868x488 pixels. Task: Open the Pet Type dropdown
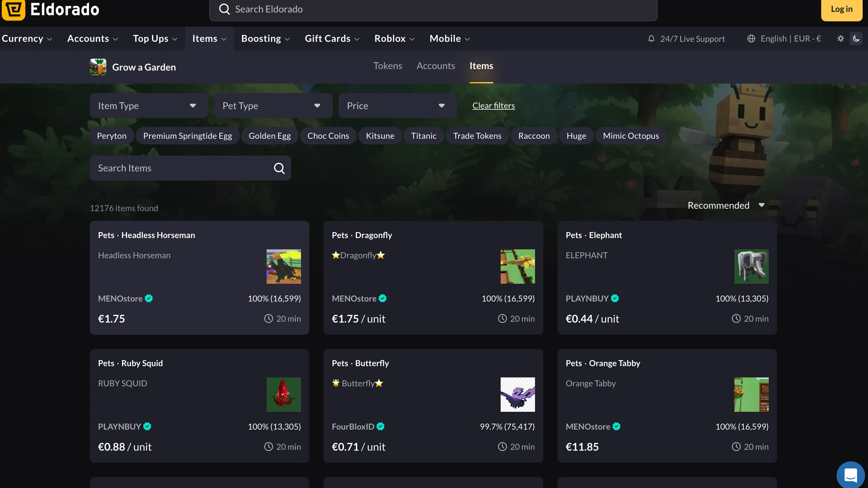coord(273,106)
